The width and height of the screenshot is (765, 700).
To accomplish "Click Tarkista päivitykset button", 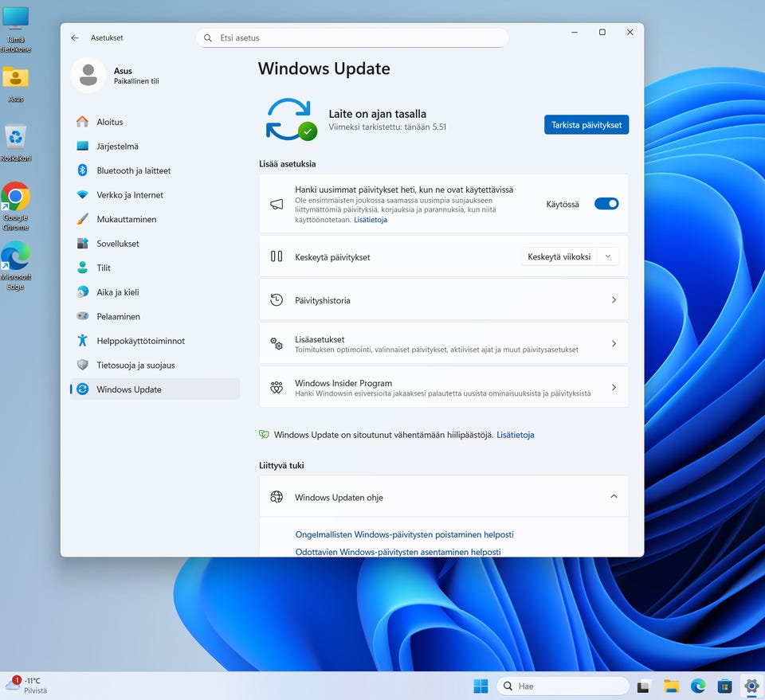I will click(x=586, y=125).
